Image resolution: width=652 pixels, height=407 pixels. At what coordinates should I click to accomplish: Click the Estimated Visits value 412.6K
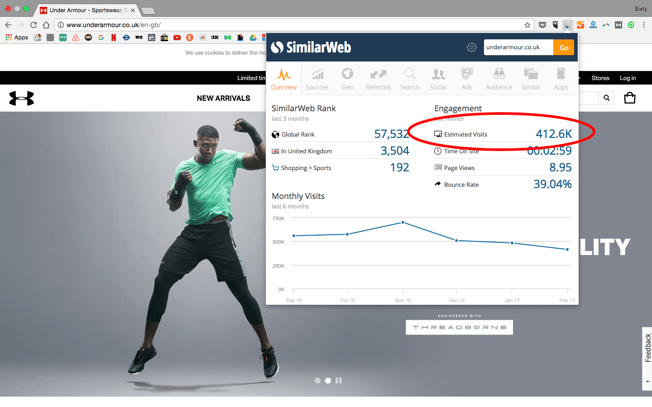click(x=553, y=134)
